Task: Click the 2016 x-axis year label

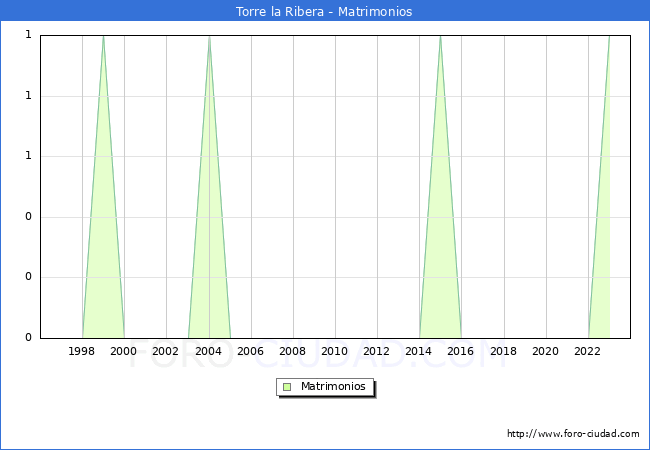Action: point(461,352)
